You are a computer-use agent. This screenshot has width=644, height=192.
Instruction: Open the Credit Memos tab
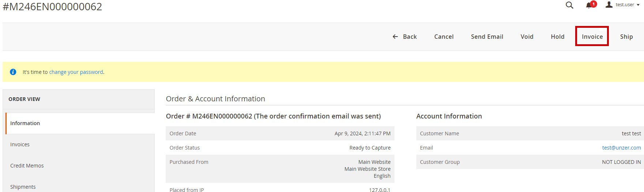27,166
